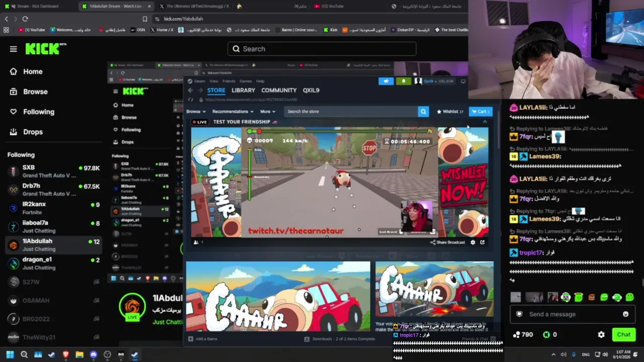Open the Kick hamburger sidebar menu
The width and height of the screenshot is (644, 362).
13,49
